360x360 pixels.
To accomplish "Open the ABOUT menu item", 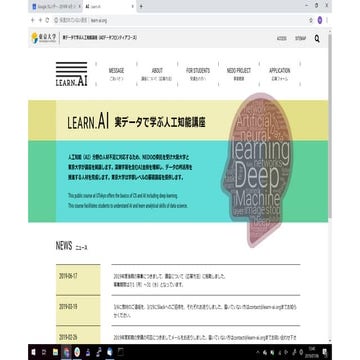I will point(157,74).
